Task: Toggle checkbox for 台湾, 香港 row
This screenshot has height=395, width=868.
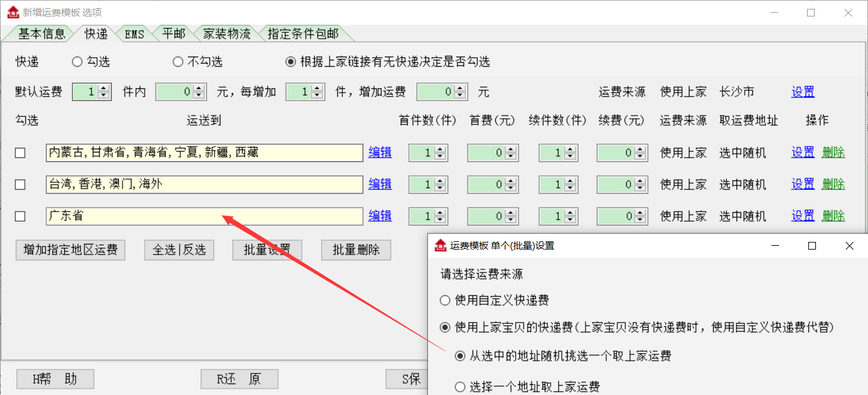Action: (20, 185)
